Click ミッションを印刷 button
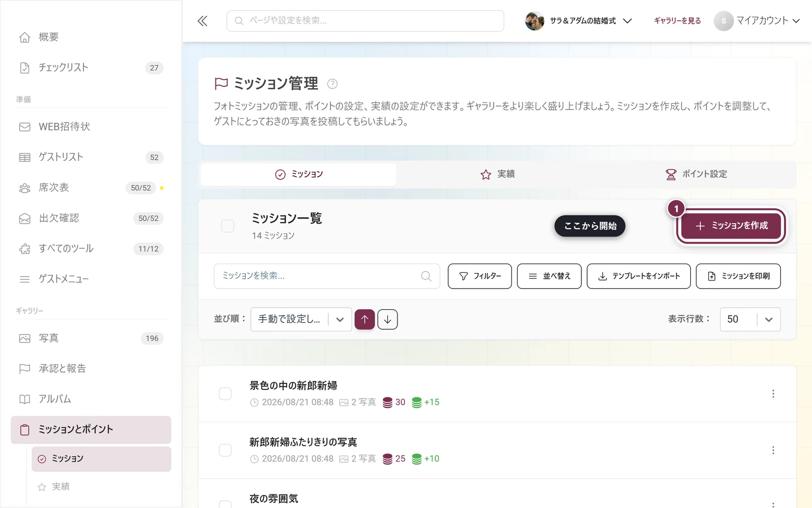The height and width of the screenshot is (508, 812). (x=738, y=276)
